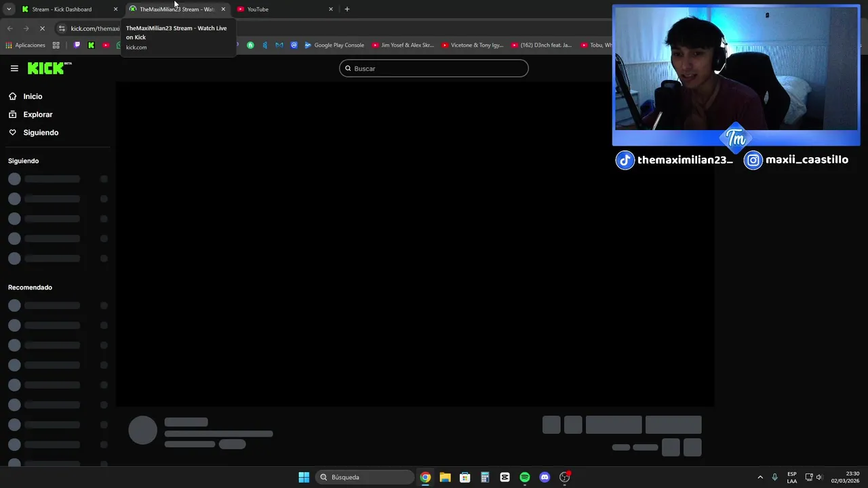Viewport: 868px width, 488px height.
Task: Click the site info icon in address bar
Action: (62, 28)
